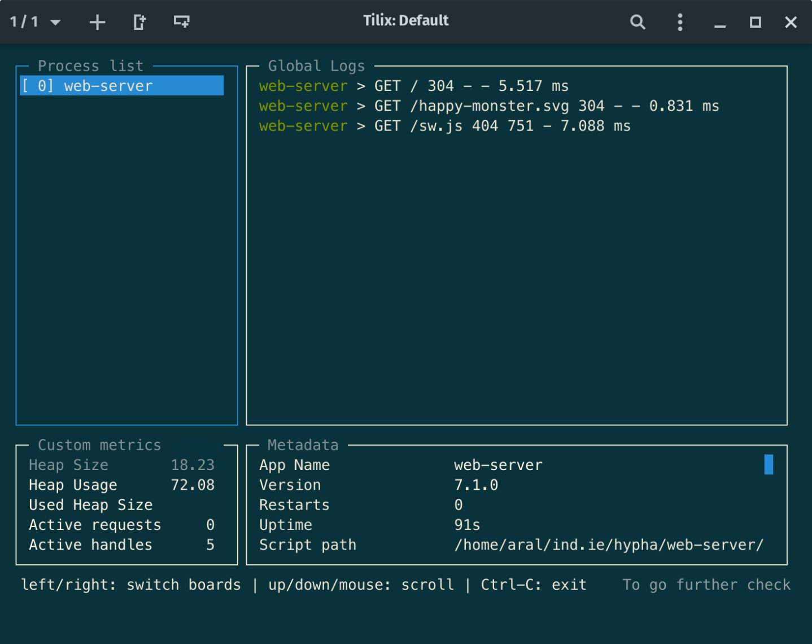Open the Tilix three-dot menu

[x=680, y=22]
